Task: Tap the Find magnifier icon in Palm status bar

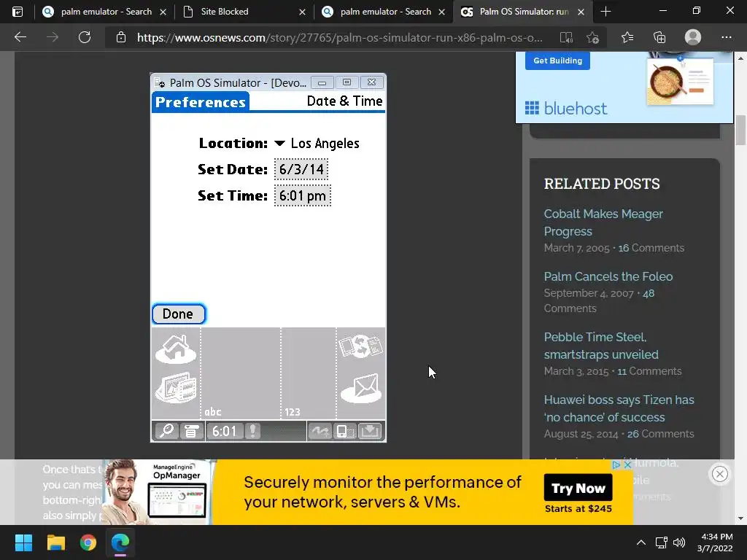Action: click(166, 431)
